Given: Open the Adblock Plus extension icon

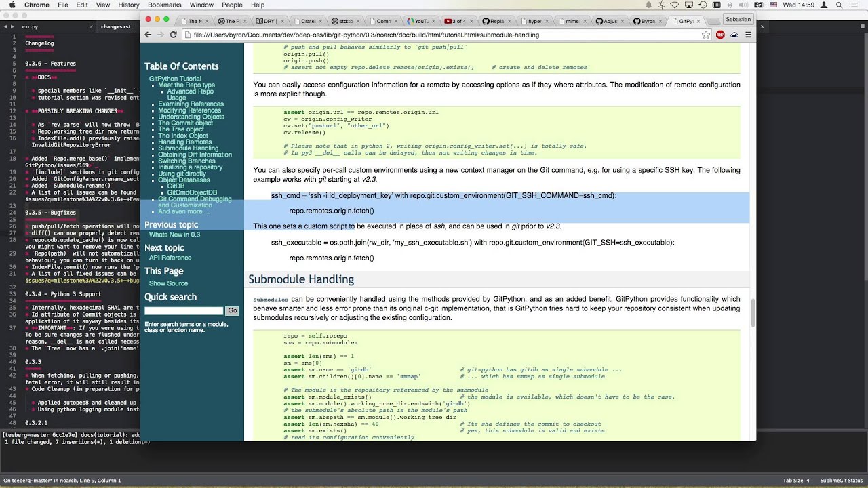Looking at the screenshot, I should 720,35.
